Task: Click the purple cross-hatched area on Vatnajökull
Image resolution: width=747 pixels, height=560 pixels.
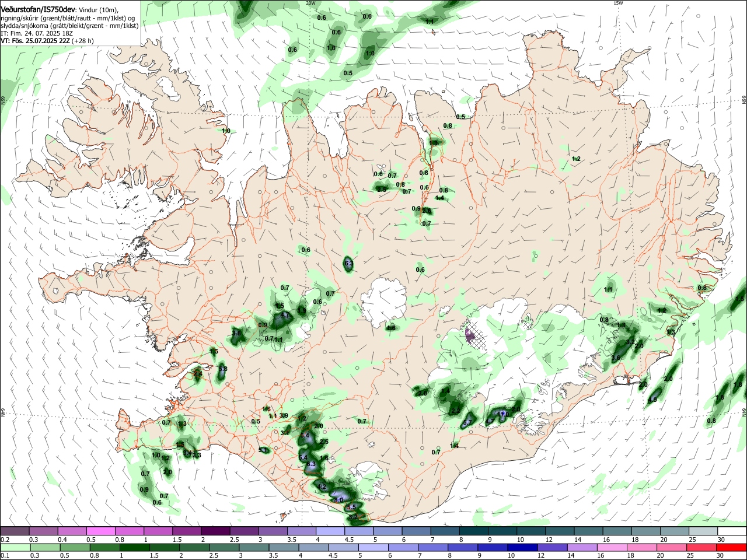Action: coord(477,337)
